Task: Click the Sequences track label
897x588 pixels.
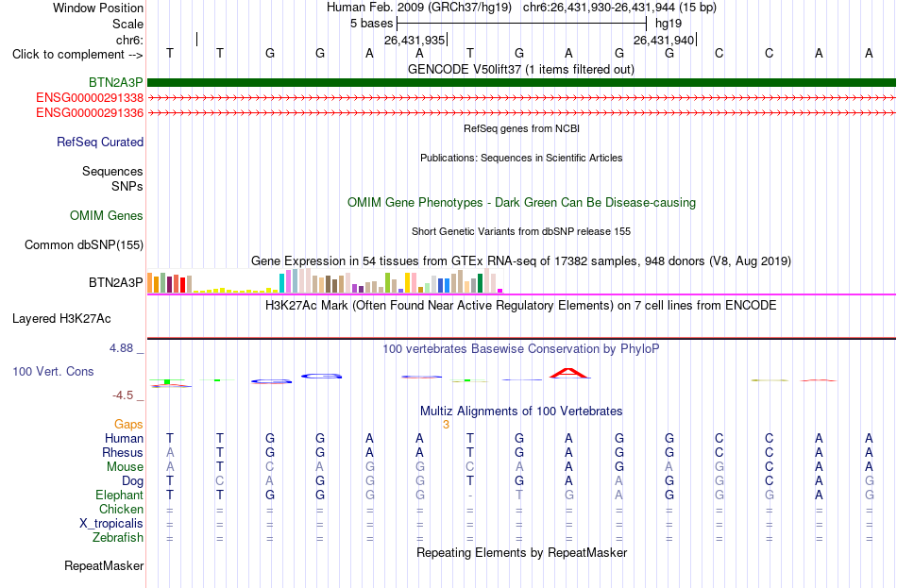Action: [112, 171]
